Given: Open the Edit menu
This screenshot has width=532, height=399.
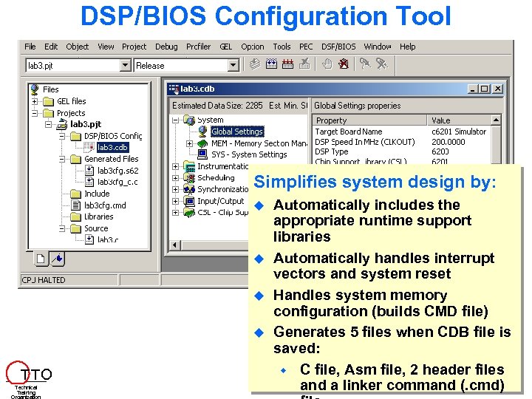Looking at the screenshot, I should click(51, 47).
